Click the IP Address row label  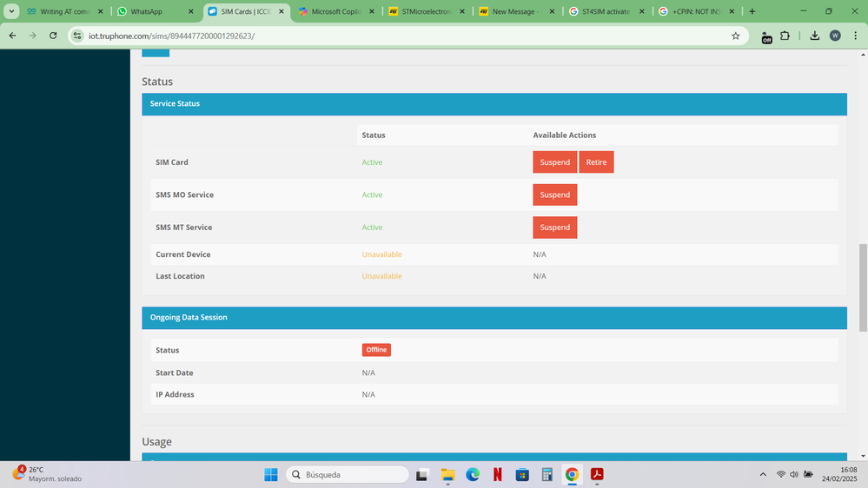[x=175, y=394]
